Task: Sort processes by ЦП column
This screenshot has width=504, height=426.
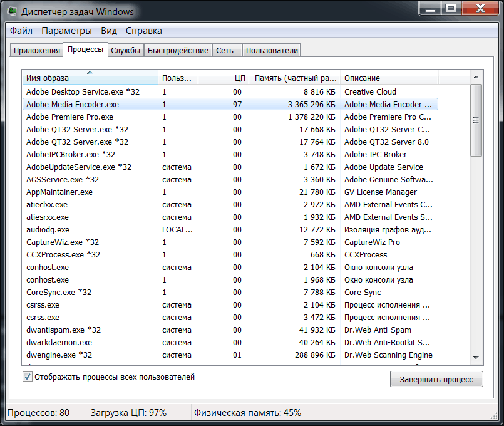Action: [x=224, y=78]
